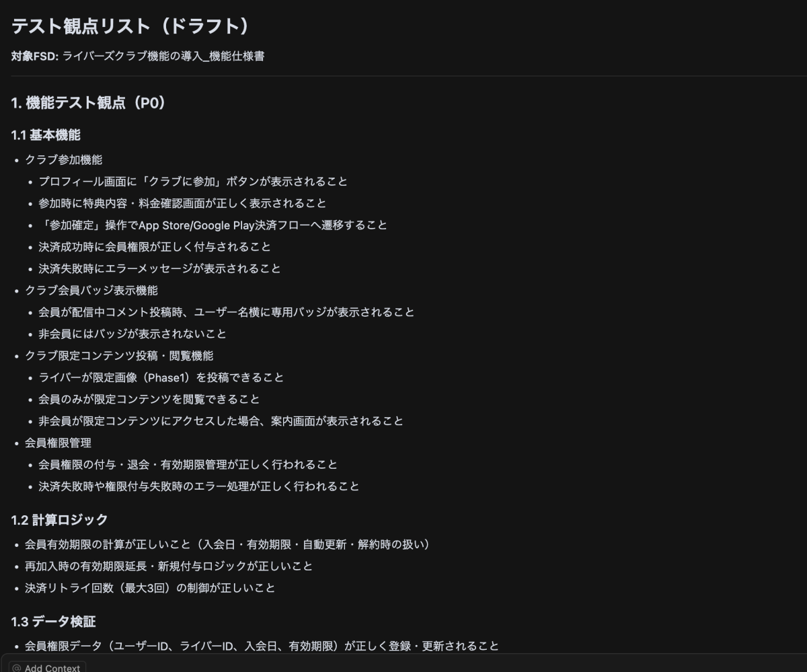807x672 pixels.
Task: Click the 対象FSD specification line
Action: (138, 56)
